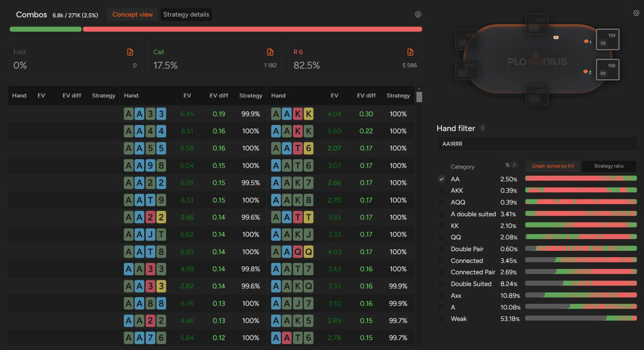Check the Double Suited category checkbox
Viewport: 644px width, 350px height.
point(442,284)
